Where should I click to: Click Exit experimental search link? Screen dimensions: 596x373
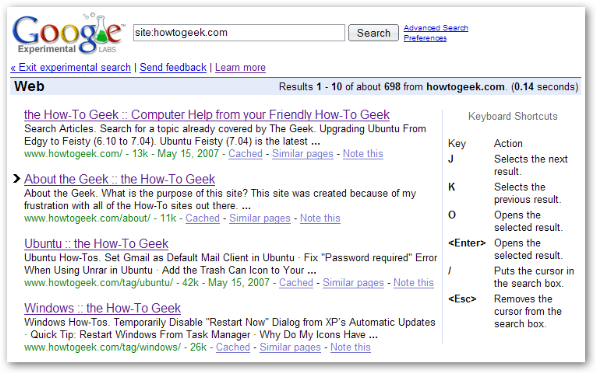[71, 67]
